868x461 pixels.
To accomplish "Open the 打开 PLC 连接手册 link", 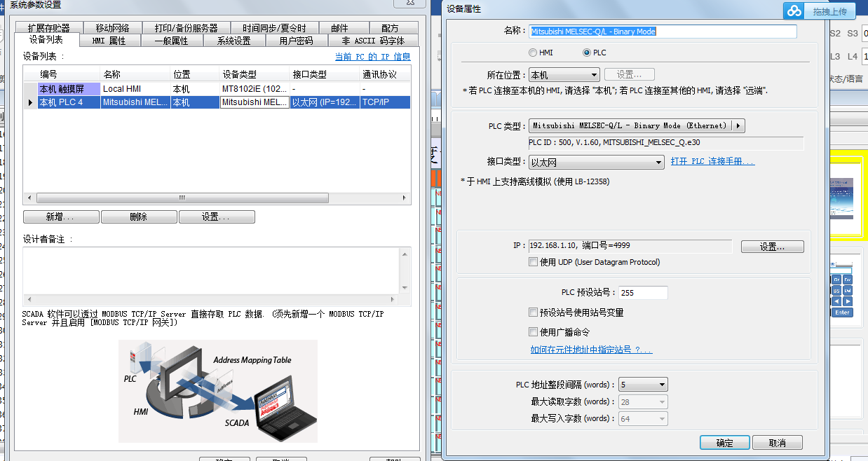I will 712,162.
